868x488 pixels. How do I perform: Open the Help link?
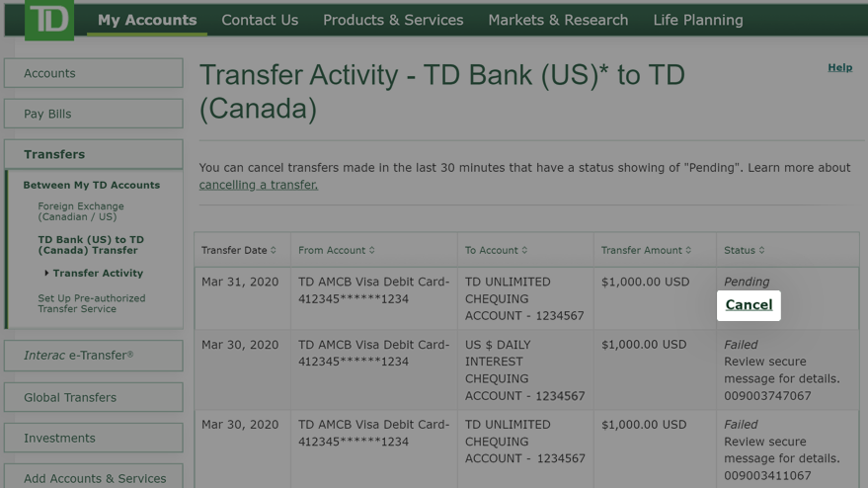[839, 67]
